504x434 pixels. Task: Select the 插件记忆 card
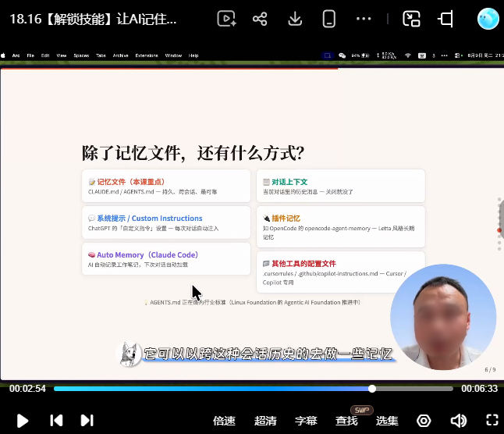coord(341,227)
